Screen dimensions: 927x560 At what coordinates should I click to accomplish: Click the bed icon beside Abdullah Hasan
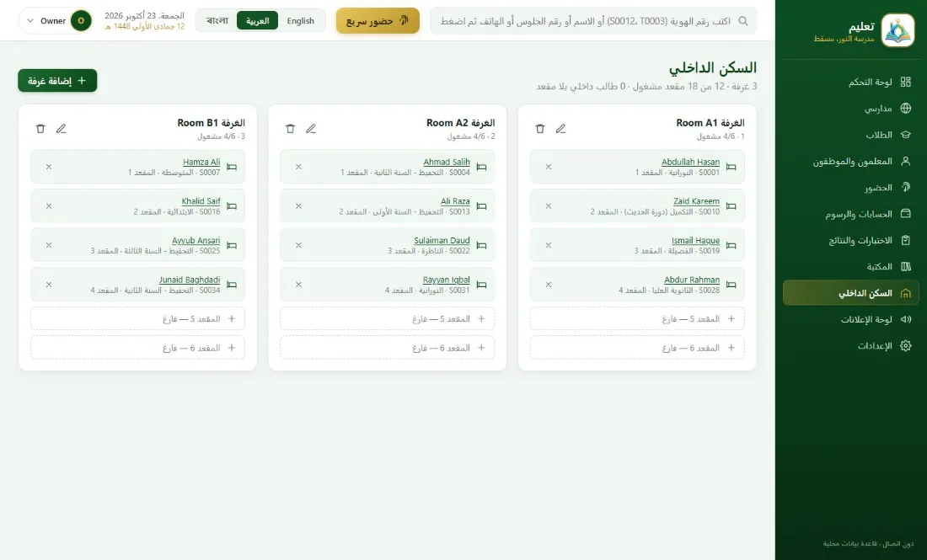tap(731, 168)
